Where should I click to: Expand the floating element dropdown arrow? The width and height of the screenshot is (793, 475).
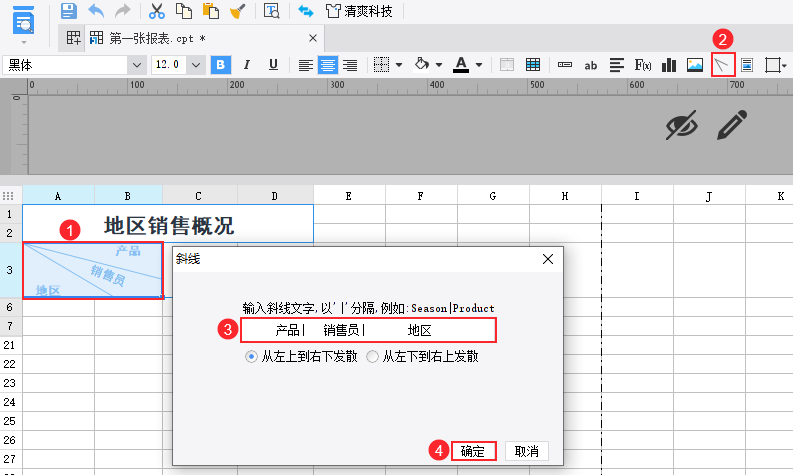pyautogui.click(x=784, y=65)
